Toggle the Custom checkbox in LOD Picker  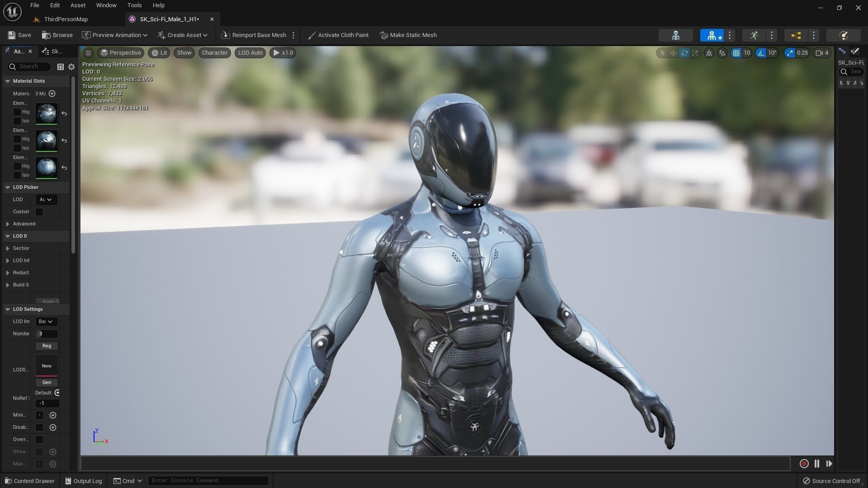39,212
